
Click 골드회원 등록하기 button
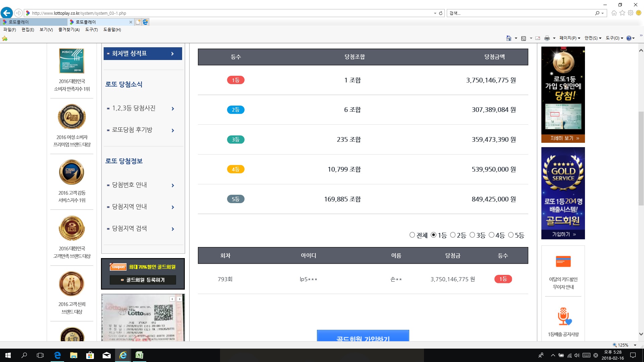(143, 280)
